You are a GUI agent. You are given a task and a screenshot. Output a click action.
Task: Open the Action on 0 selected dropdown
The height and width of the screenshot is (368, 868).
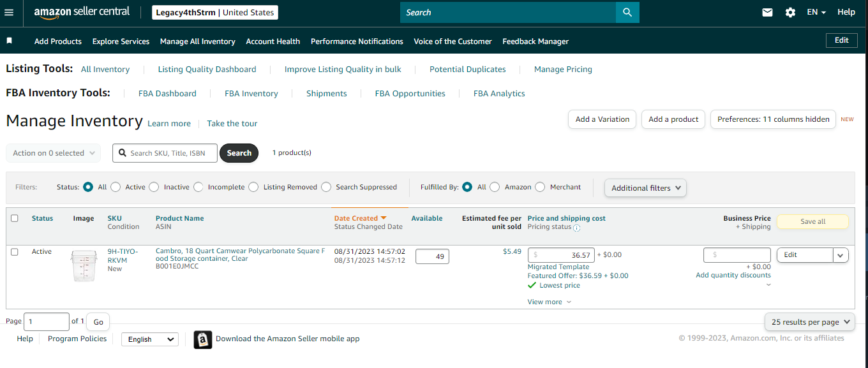tap(53, 153)
